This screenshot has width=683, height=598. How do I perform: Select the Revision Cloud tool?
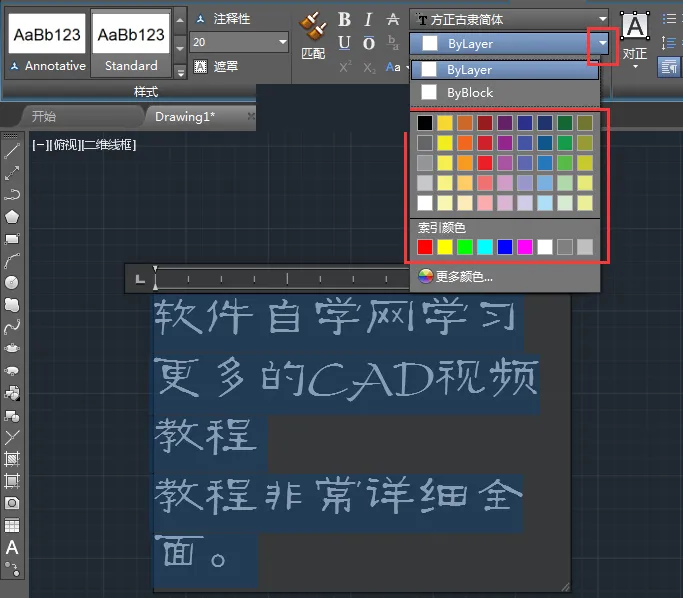[12, 304]
